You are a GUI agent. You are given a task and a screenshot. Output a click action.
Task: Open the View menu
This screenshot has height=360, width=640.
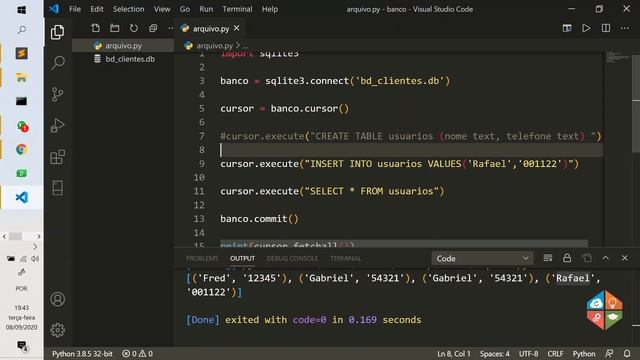coord(162,9)
